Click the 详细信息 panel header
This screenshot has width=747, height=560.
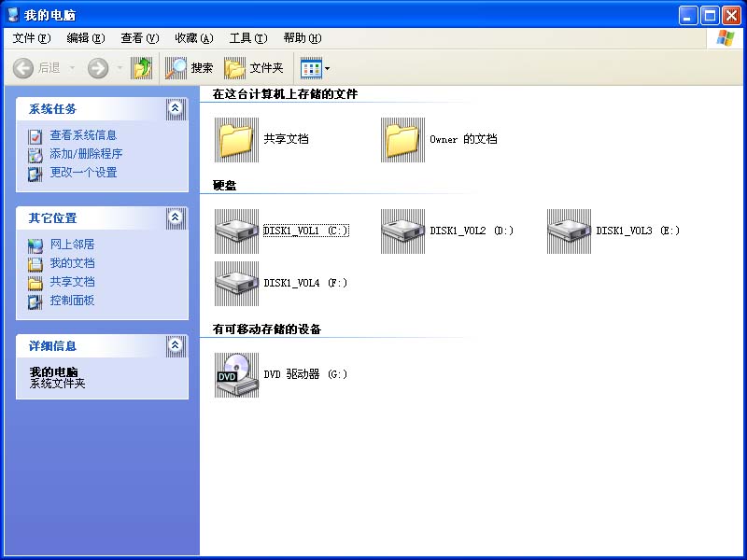coord(102,345)
